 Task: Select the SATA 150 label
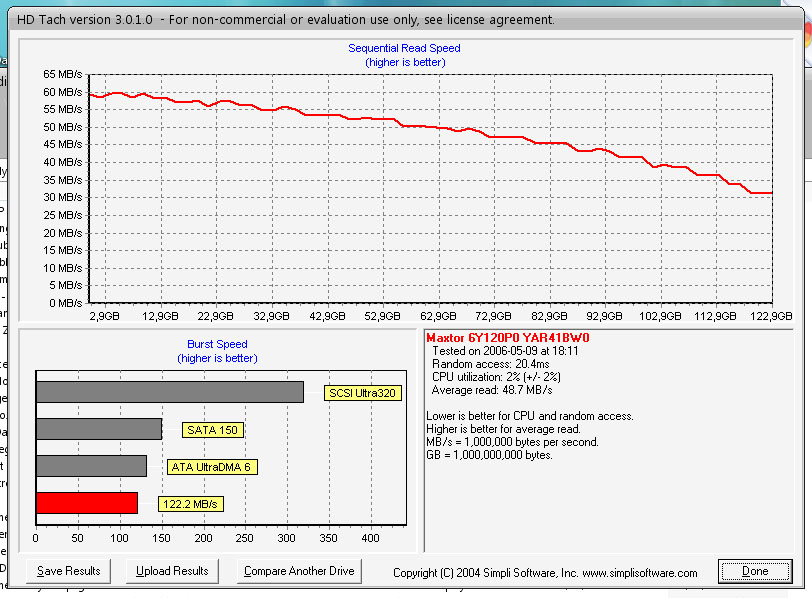[212, 430]
